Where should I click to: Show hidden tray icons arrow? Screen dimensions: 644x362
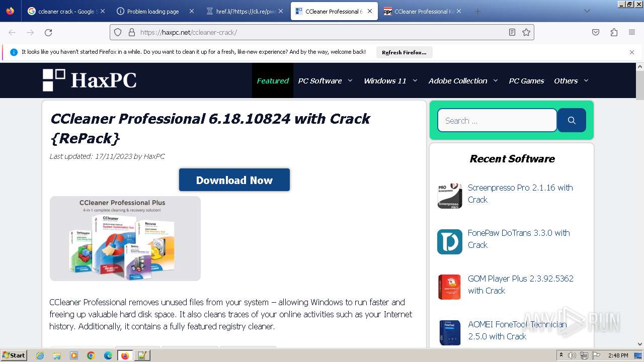point(561,355)
